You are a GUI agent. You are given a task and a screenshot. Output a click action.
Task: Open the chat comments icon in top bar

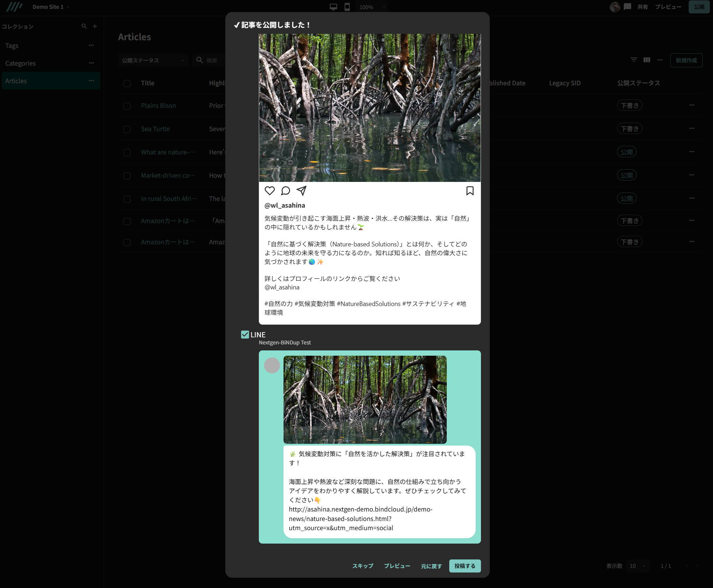click(x=628, y=7)
